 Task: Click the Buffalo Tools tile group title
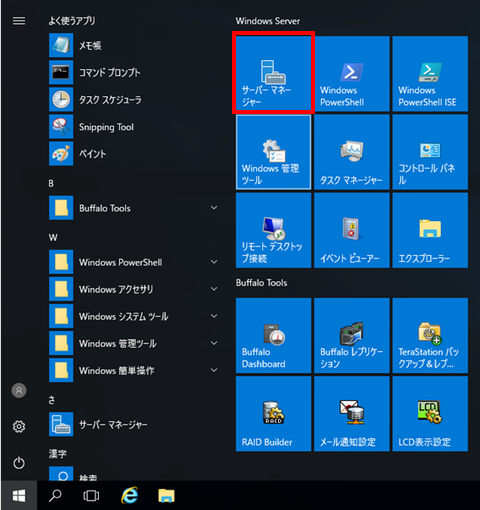coord(261,283)
